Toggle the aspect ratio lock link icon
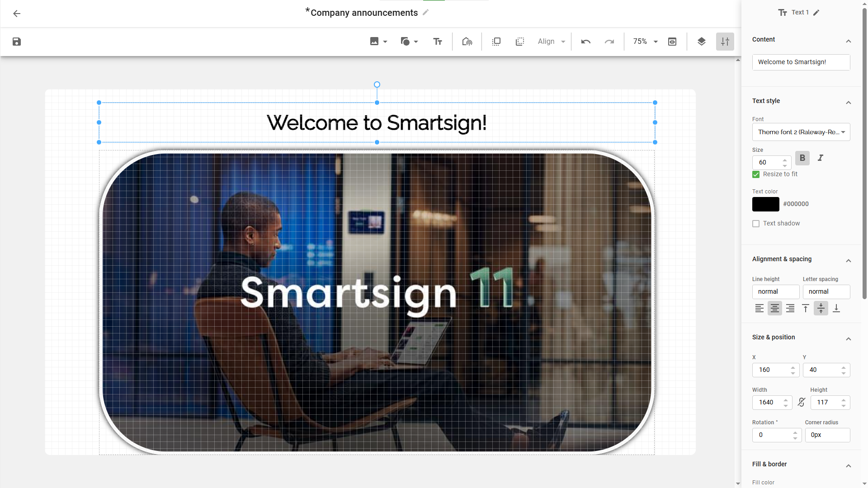 tap(802, 402)
